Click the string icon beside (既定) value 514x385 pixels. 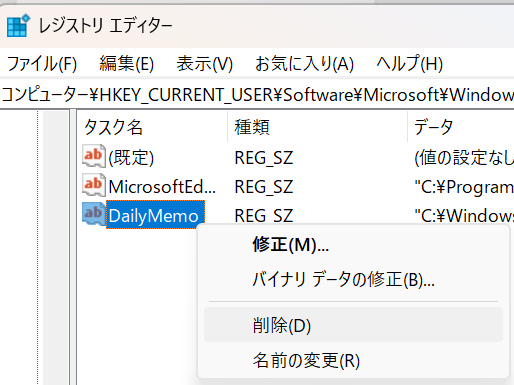[94, 156]
